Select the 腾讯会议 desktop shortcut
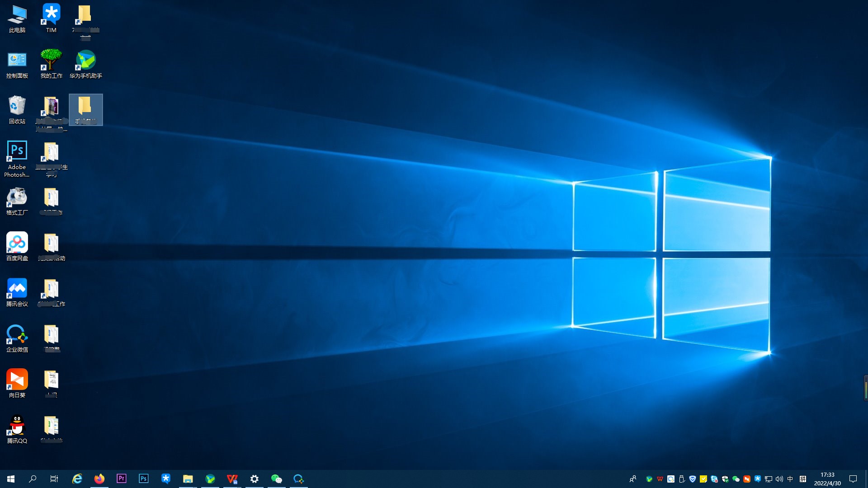The height and width of the screenshot is (488, 868). click(17, 292)
